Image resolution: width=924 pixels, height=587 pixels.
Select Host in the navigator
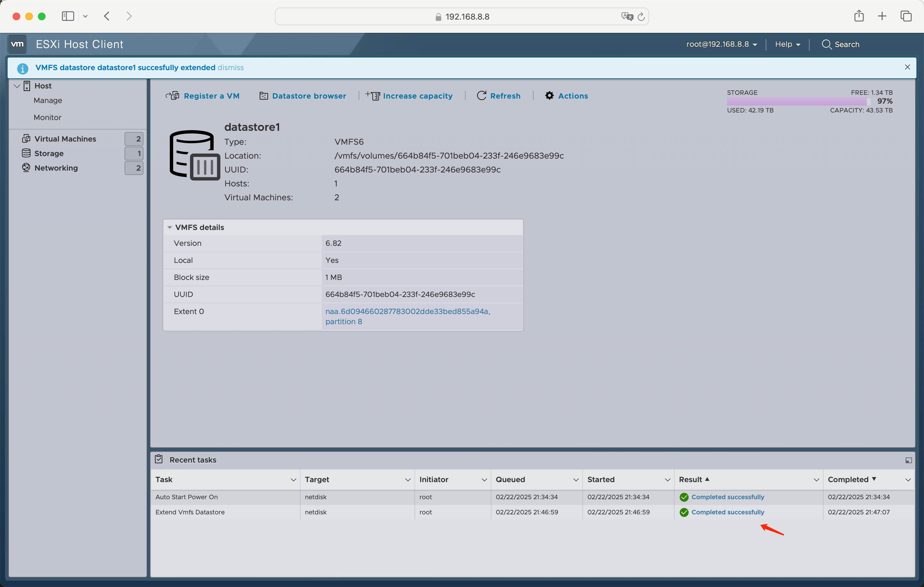pyautogui.click(x=43, y=86)
